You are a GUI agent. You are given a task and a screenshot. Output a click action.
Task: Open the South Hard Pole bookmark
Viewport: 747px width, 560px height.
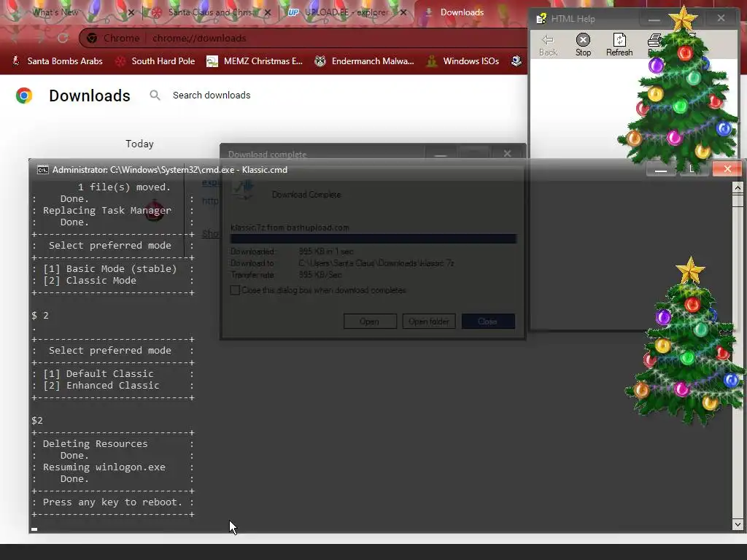click(155, 61)
